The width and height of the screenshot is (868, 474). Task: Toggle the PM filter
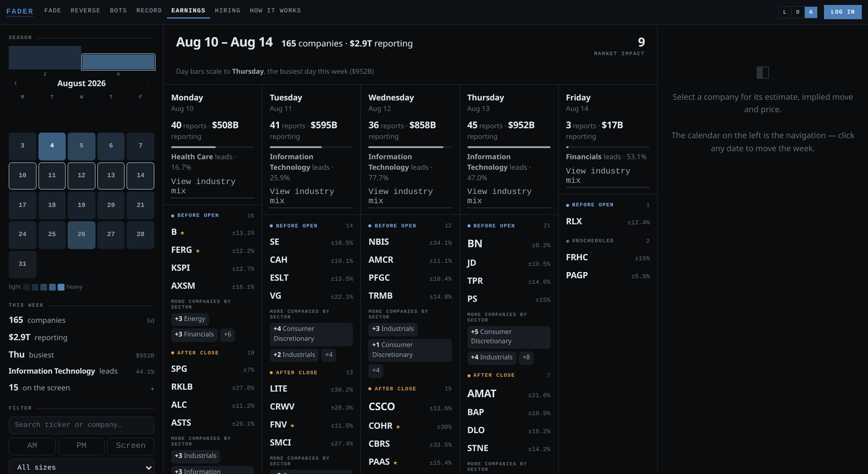coord(81,445)
